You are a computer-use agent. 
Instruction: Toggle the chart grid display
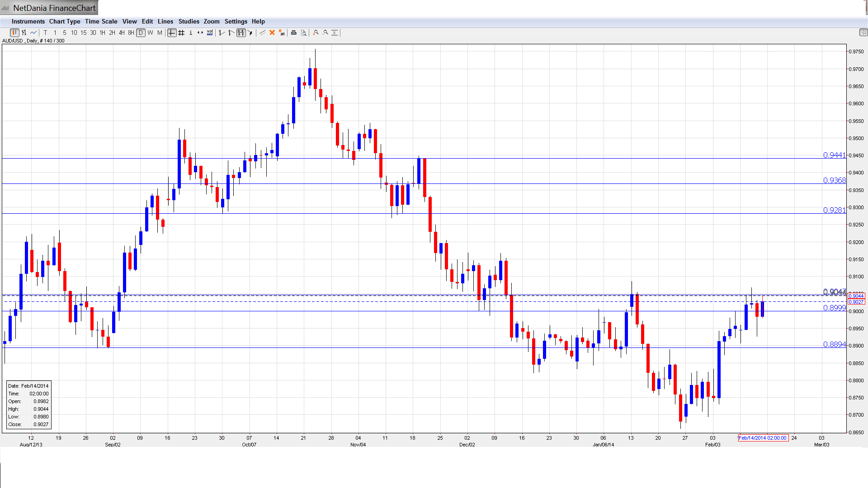pos(181,33)
